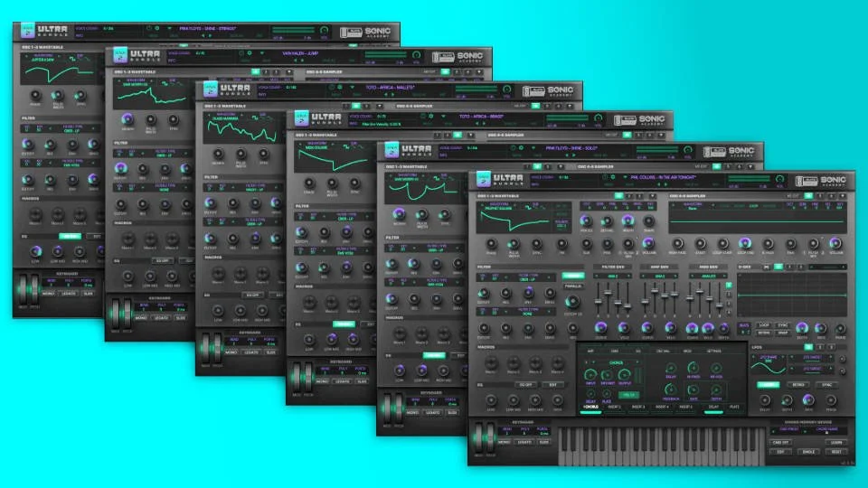Click the Phil Collins - In The Air Tonight preset name
Viewport: 868px width, 488px height.
(663, 177)
